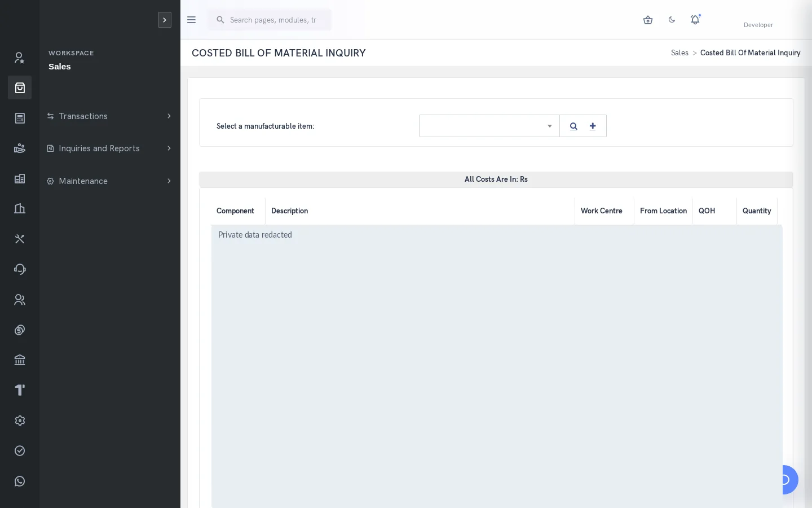Click the From Location column header
812x508 pixels.
(x=663, y=211)
